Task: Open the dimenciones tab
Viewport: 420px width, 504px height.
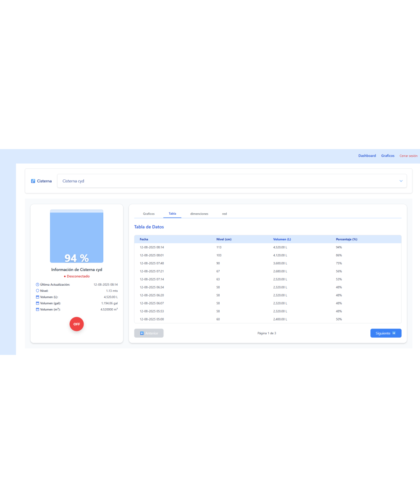Action: click(x=199, y=214)
